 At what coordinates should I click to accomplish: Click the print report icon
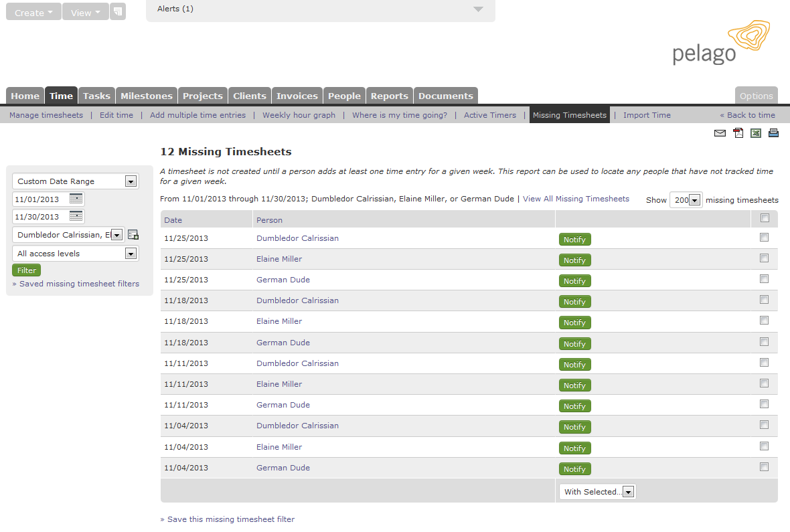pyautogui.click(x=774, y=133)
